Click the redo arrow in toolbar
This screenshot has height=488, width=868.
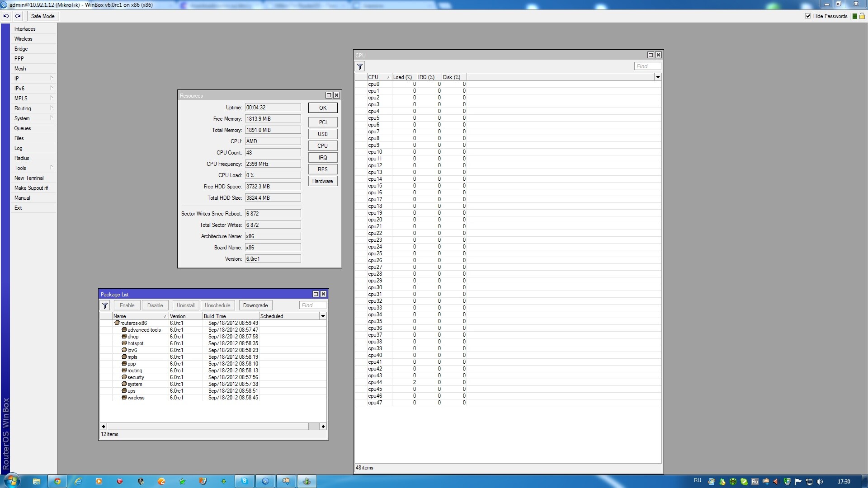tap(18, 16)
